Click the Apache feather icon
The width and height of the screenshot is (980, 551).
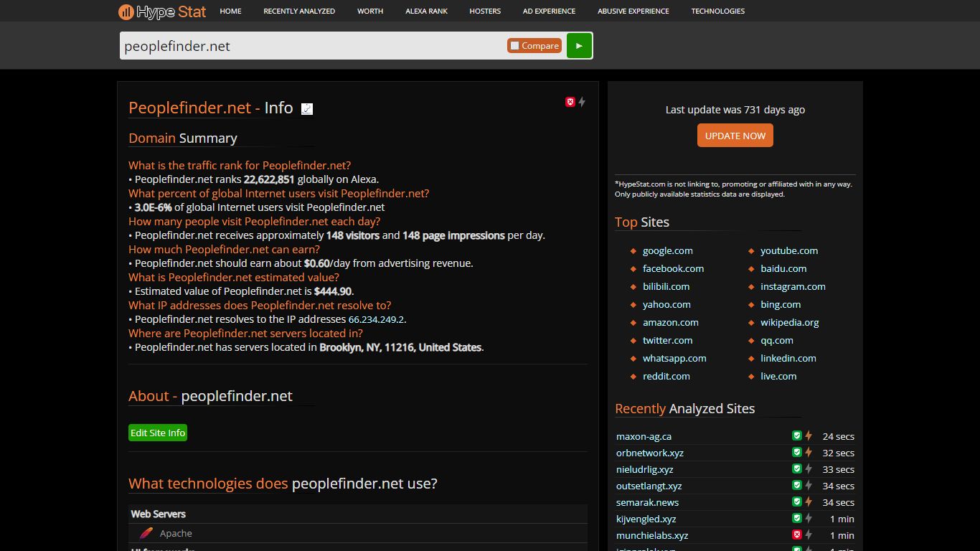pos(146,533)
